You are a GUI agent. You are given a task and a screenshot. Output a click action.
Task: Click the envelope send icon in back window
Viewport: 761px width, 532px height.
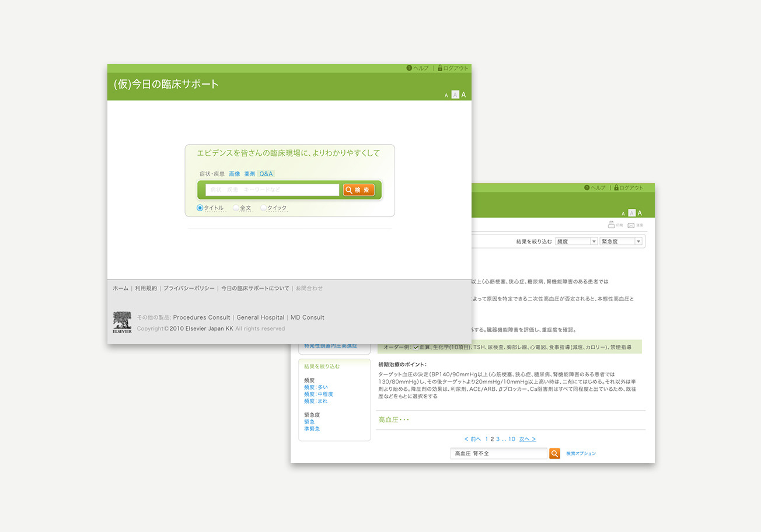[631, 225]
